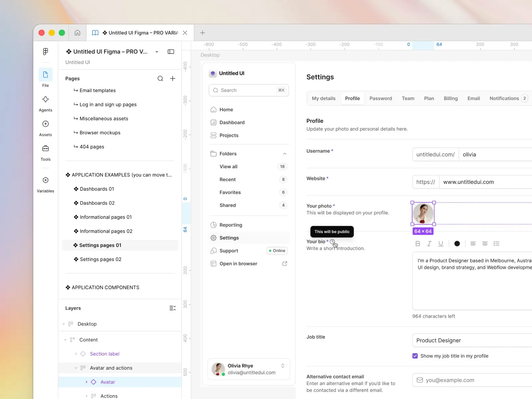This screenshot has height=399, width=532.
Task: Apply italic formatting in bio toolbar
Action: pos(429,244)
